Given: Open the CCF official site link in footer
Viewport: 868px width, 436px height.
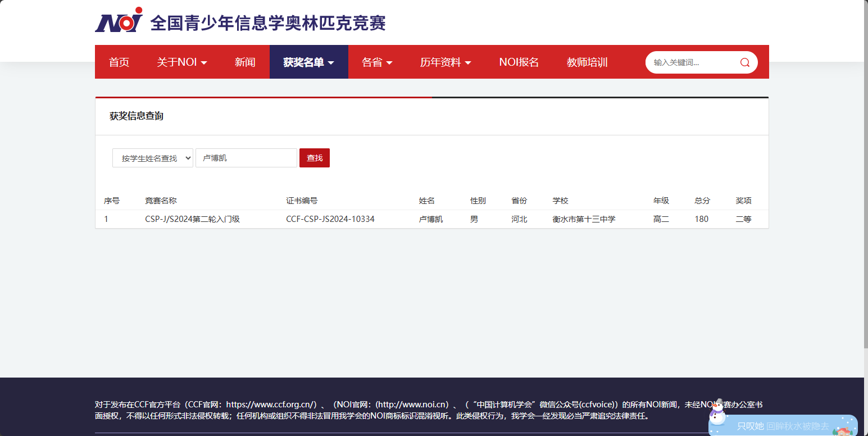Looking at the screenshot, I should 269,403.
